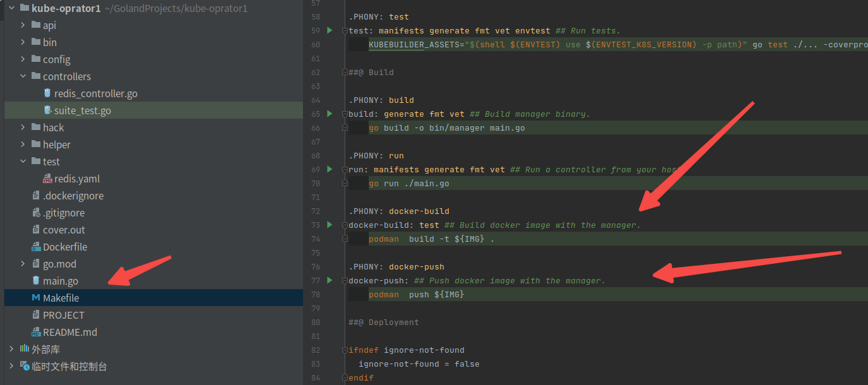This screenshot has width=868, height=385.
Task: Fold the ifndef ignore-not-found block
Action: tap(344, 350)
